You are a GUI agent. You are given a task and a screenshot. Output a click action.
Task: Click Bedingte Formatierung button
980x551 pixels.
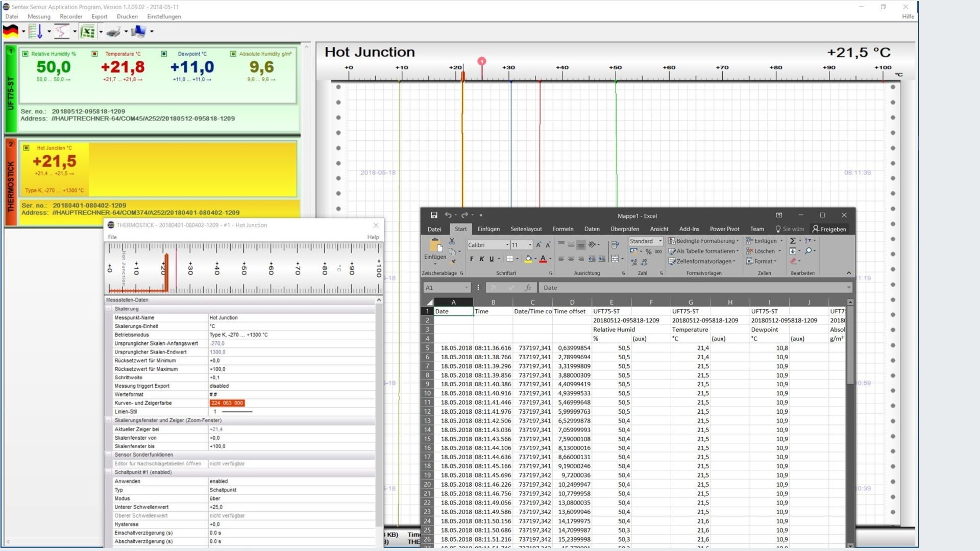click(x=704, y=241)
